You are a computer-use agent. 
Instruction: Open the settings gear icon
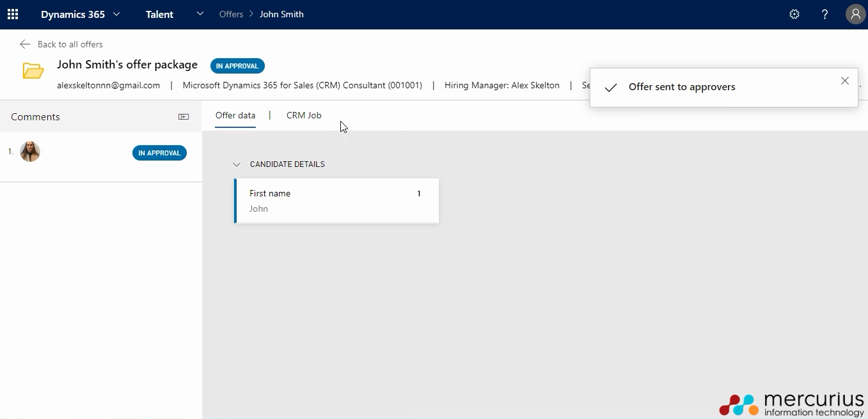[794, 14]
